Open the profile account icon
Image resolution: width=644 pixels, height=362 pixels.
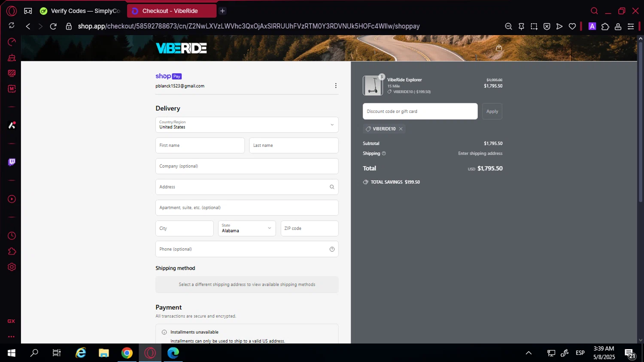[618, 27]
